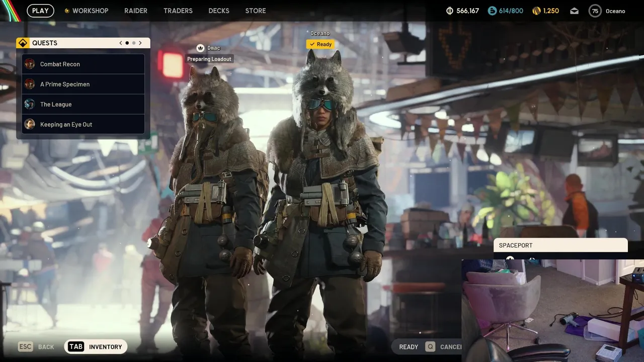Image resolution: width=644 pixels, height=362 pixels.
Task: Open The League quest
Action: point(83,104)
